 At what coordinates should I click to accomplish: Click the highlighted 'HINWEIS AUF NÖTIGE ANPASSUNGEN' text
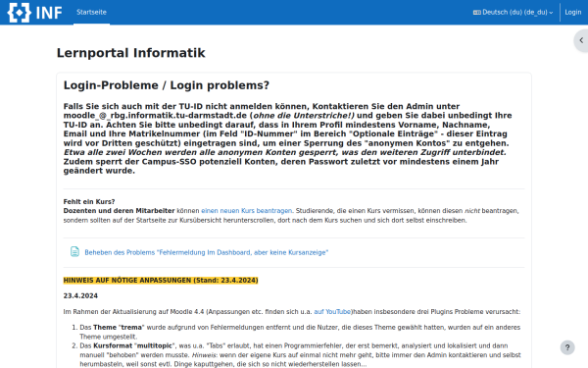[161, 280]
